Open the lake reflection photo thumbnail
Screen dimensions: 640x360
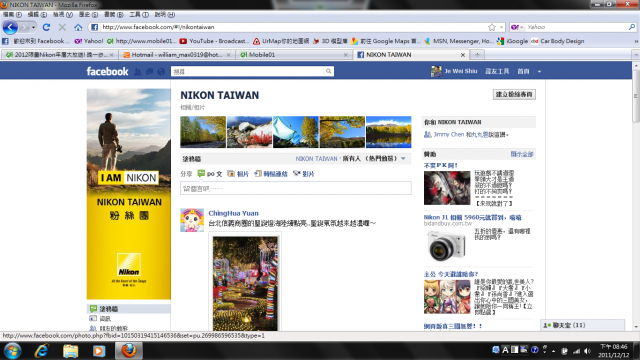click(x=389, y=132)
